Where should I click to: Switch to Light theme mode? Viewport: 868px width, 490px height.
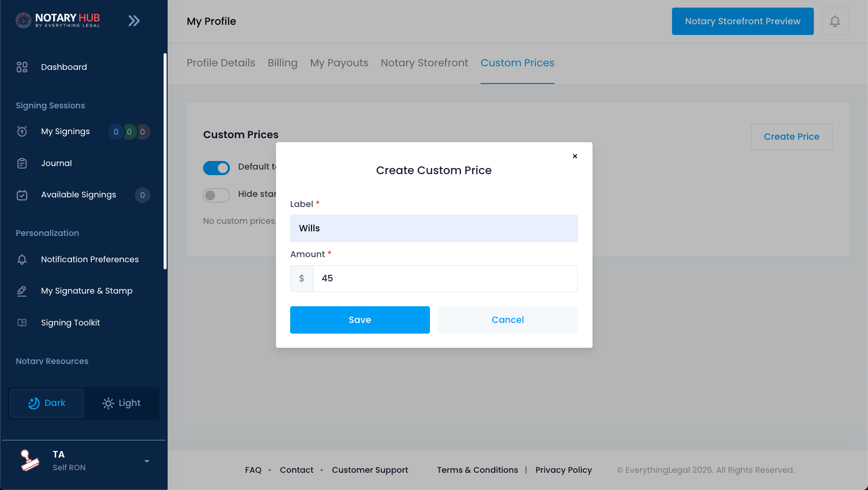122,403
